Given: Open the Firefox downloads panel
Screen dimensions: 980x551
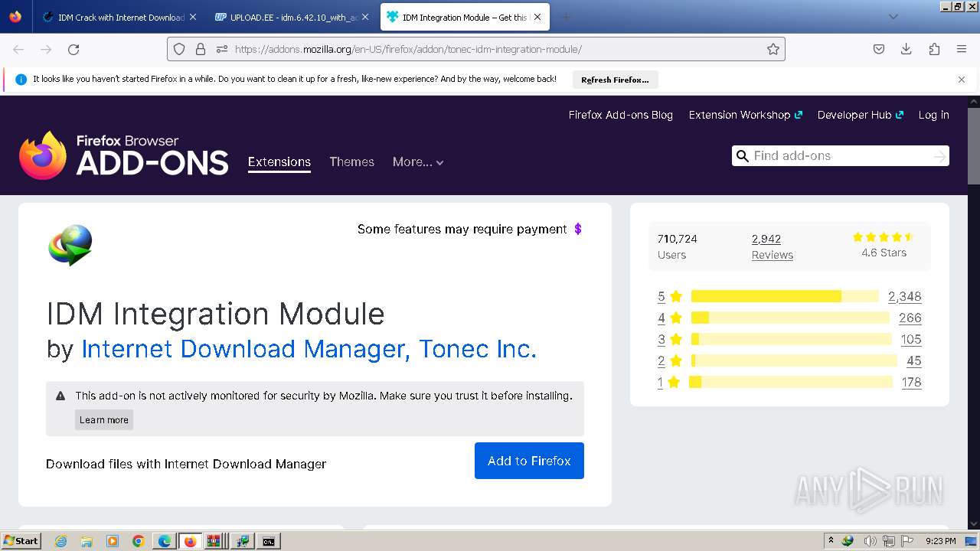Looking at the screenshot, I should point(906,49).
